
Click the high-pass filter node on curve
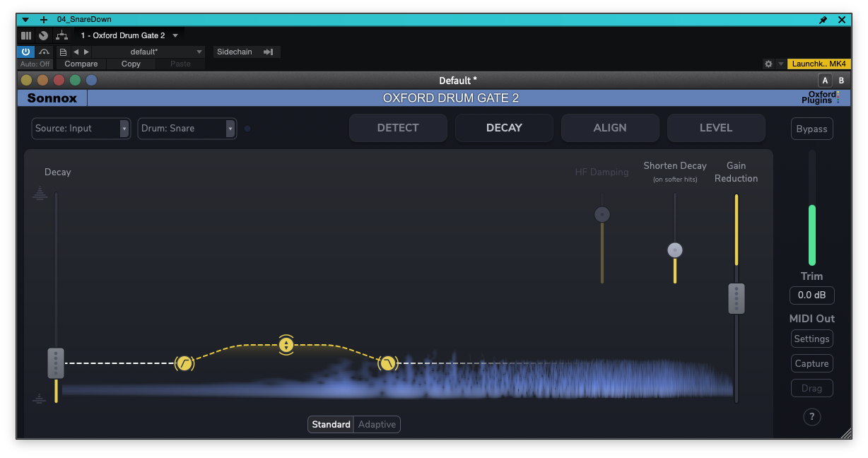(x=184, y=363)
